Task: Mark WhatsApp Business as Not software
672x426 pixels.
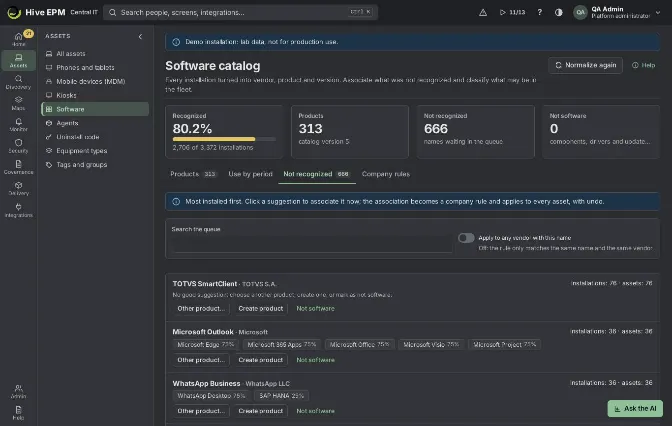Action: tap(315, 411)
